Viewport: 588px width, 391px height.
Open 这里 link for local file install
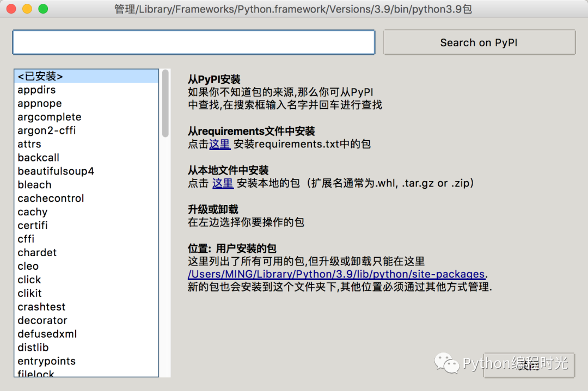(x=223, y=183)
